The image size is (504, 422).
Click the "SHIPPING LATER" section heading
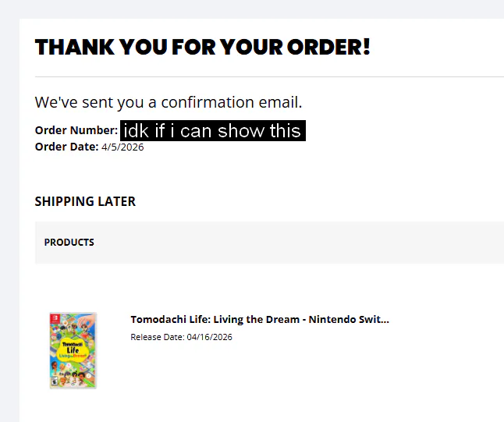coord(85,201)
